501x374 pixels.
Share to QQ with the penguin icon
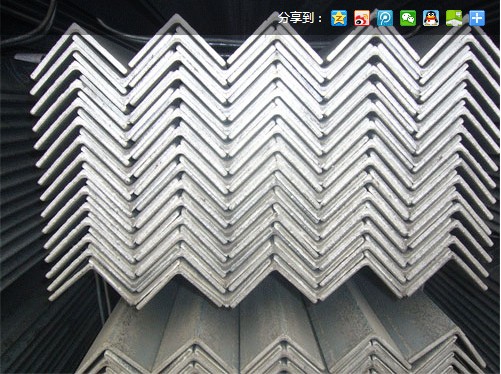pos(431,18)
